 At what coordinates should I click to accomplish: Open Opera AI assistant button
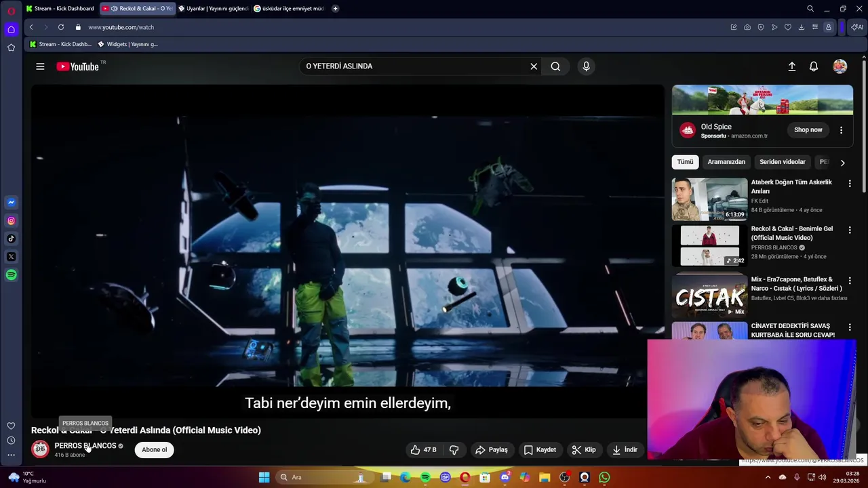click(x=857, y=27)
